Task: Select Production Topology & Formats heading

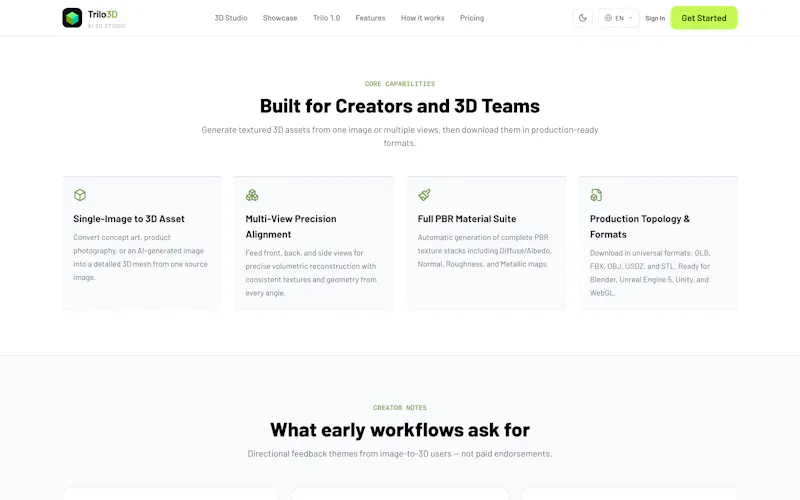Action: (640, 227)
